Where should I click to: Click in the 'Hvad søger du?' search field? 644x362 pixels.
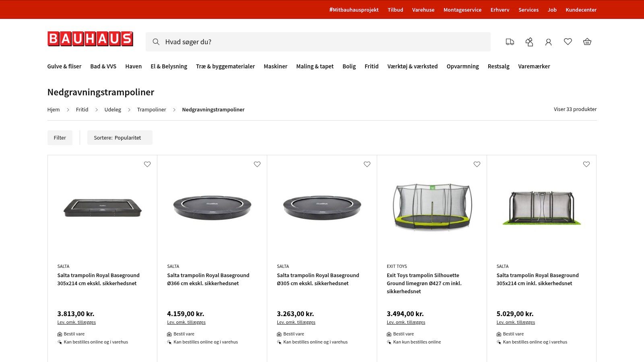[318, 42]
